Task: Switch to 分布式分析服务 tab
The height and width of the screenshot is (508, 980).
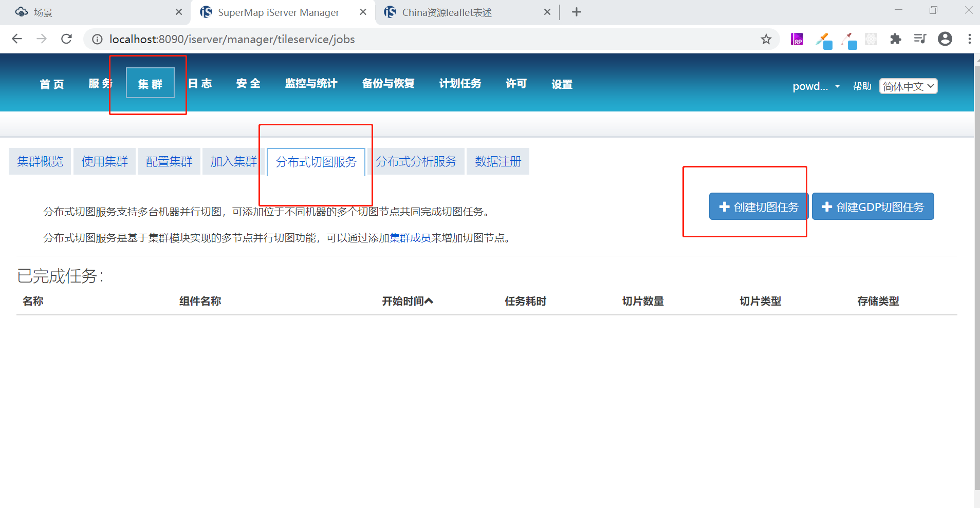Action: click(x=416, y=162)
